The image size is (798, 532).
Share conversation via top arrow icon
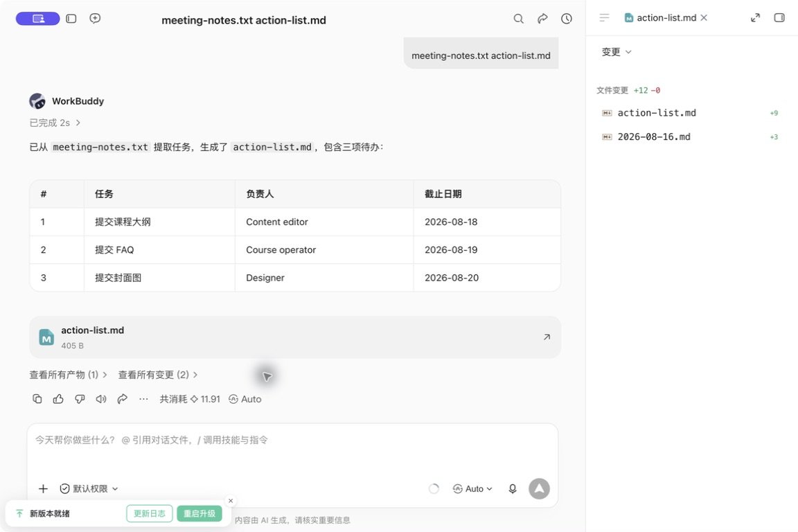coord(542,19)
